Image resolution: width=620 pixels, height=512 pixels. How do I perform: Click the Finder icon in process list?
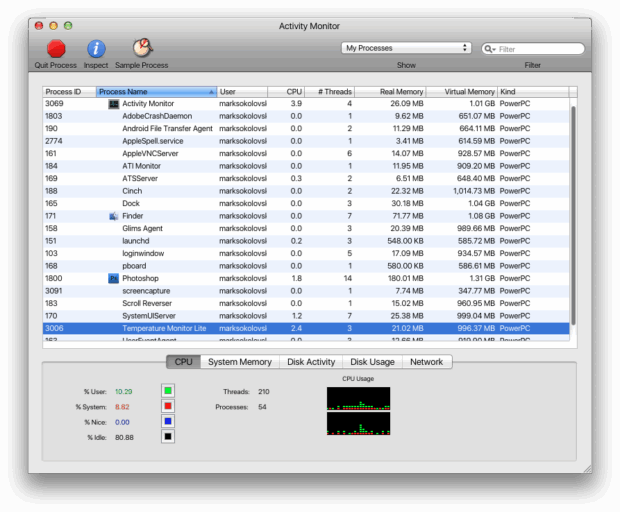tap(113, 215)
